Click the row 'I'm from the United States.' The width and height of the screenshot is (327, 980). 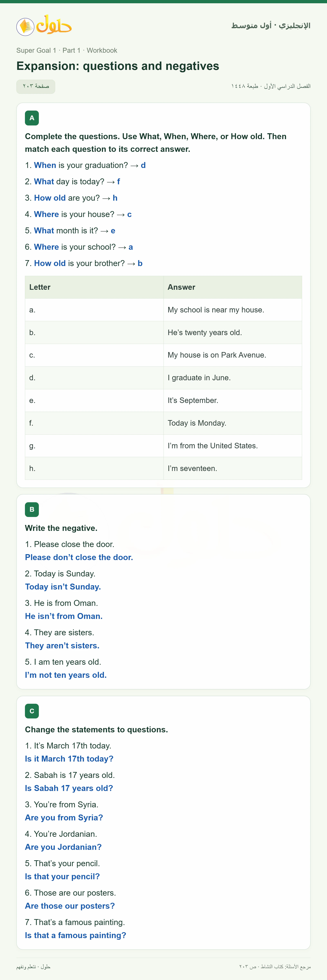click(x=163, y=446)
